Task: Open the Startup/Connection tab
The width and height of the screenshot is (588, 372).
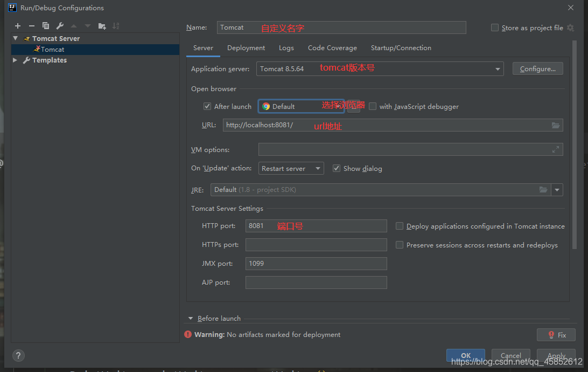Action: click(x=401, y=48)
